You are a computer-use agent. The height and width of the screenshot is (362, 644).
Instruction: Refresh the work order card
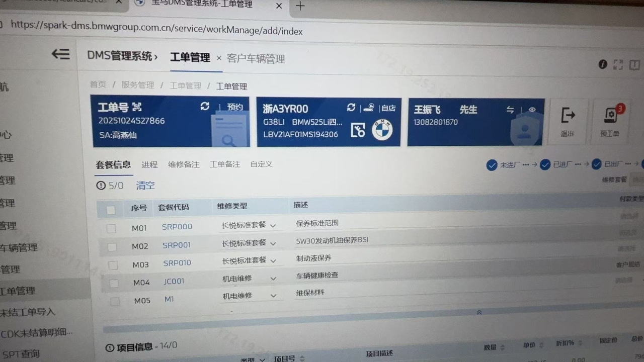pyautogui.click(x=205, y=106)
